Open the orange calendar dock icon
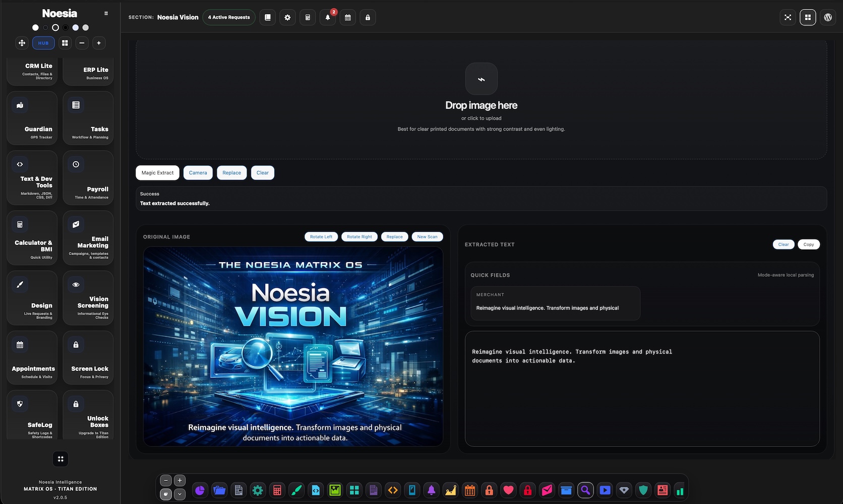Viewport: 843px width, 504px height. (470, 490)
